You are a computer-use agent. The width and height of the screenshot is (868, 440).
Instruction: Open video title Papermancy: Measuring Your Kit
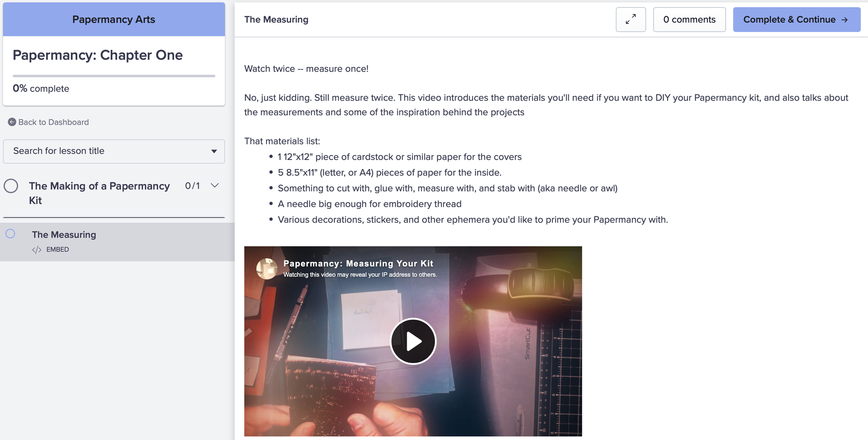click(358, 263)
